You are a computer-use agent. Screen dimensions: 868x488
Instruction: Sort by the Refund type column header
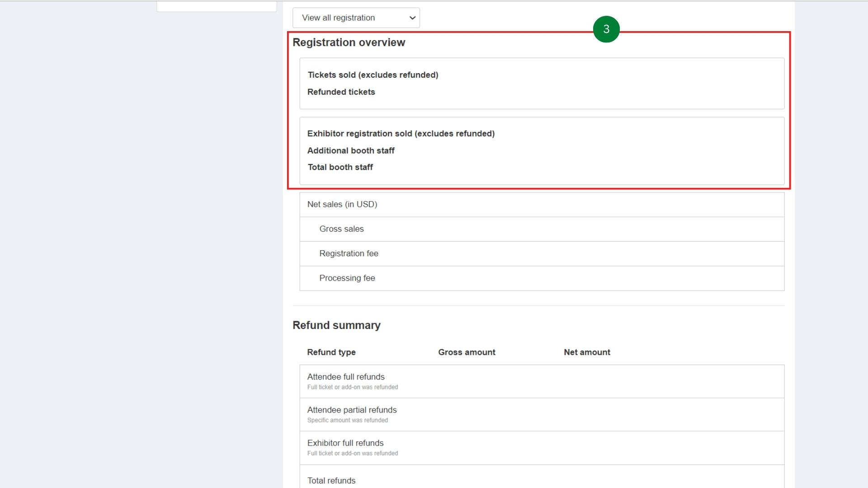click(x=331, y=352)
